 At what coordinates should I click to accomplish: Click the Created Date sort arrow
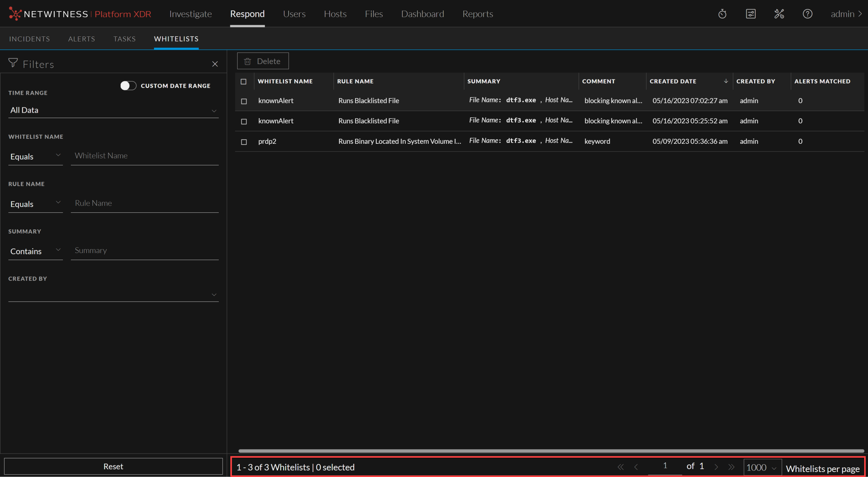tap(726, 81)
